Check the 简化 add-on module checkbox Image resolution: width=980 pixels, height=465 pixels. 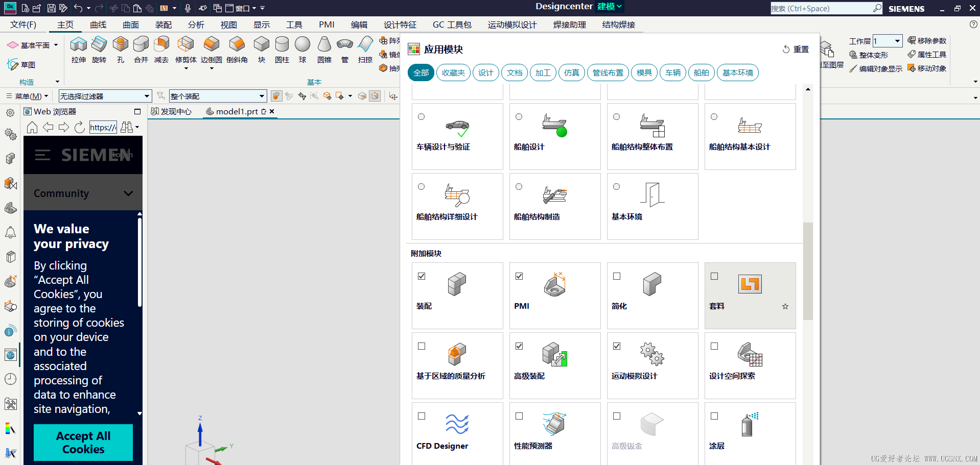point(617,276)
